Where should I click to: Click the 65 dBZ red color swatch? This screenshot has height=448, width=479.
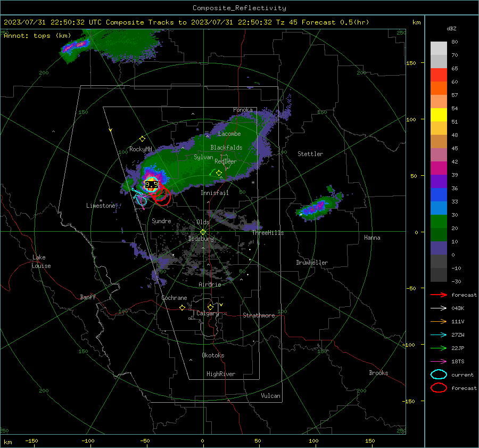click(x=439, y=75)
